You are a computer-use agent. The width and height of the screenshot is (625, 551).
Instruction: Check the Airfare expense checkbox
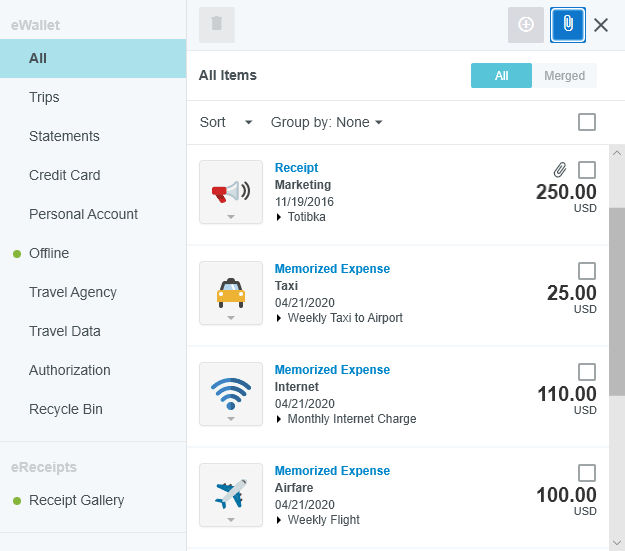(587, 472)
